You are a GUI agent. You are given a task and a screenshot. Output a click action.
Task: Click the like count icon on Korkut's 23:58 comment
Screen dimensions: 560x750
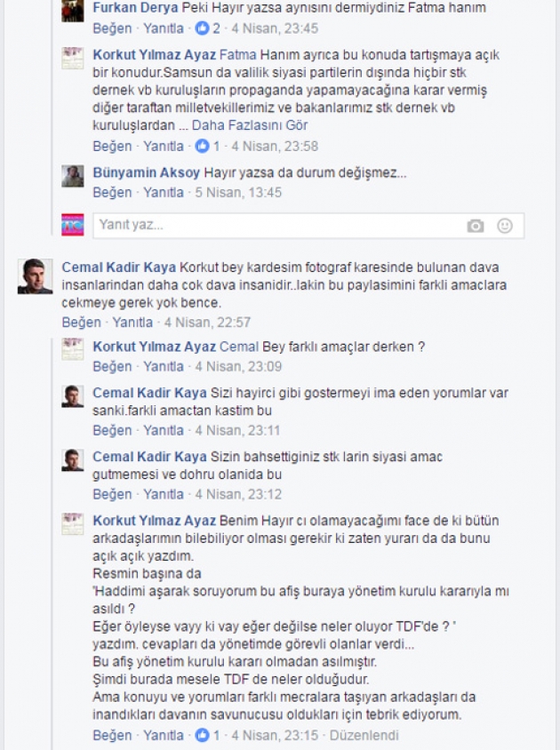202,146
